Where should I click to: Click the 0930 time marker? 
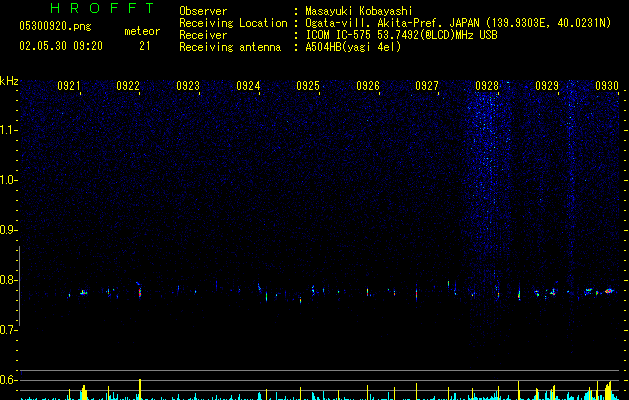point(607,85)
